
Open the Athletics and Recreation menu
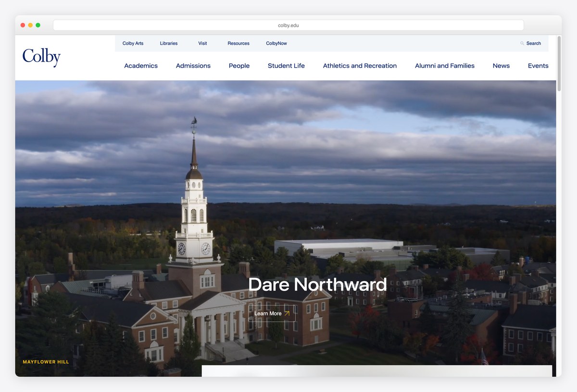point(360,66)
